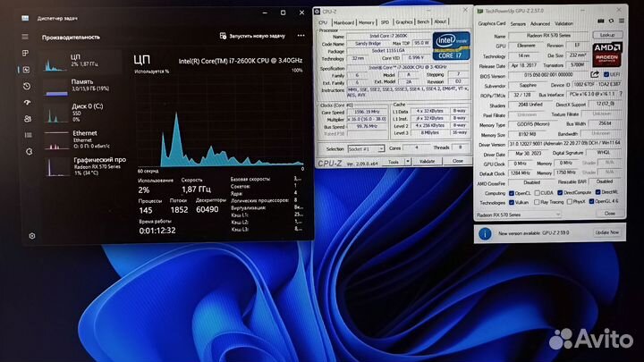The height and width of the screenshot is (362, 644).
Task: Switch to Mainboard tab in CPU-Z
Action: (343, 22)
